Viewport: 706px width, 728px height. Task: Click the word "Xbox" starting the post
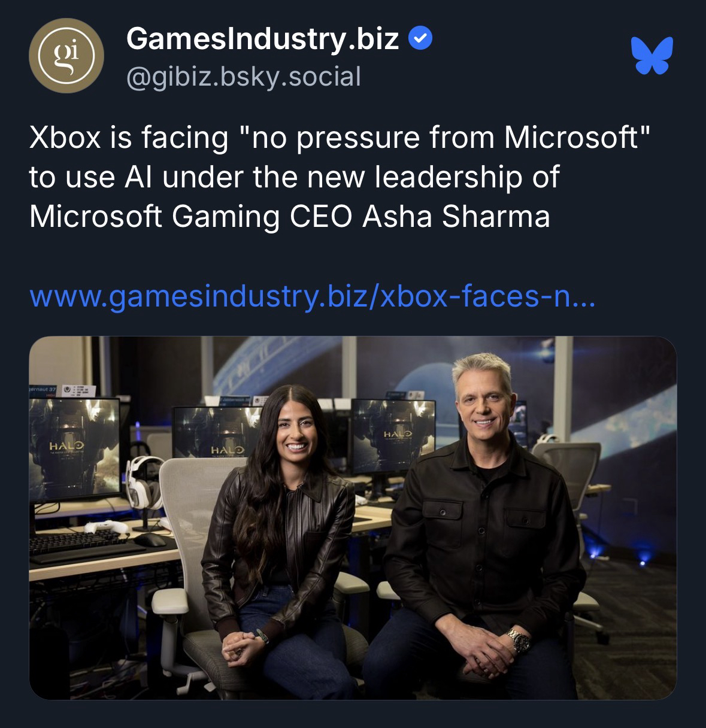[65, 138]
